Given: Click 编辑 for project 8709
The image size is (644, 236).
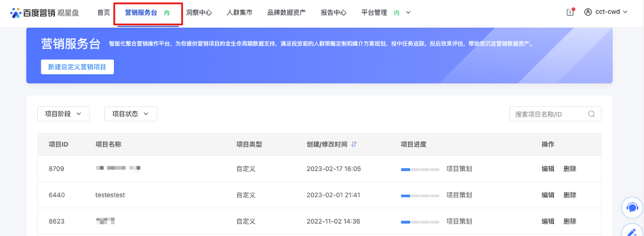Looking at the screenshot, I should click(548, 169).
